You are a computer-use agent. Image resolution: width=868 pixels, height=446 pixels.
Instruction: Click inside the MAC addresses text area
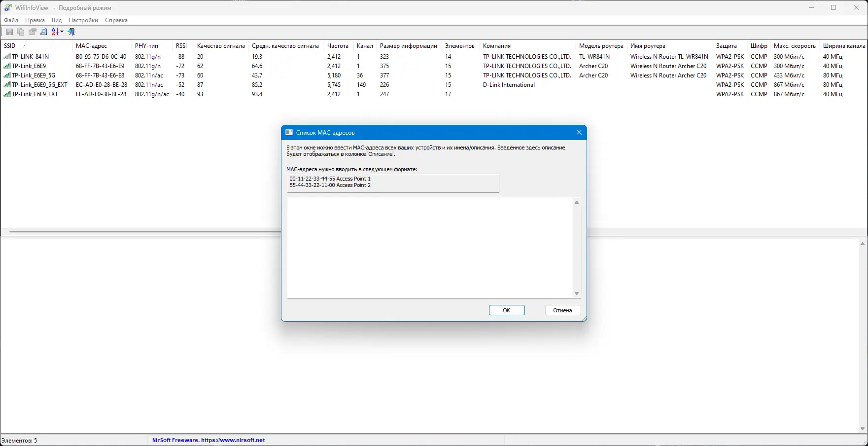pyautogui.click(x=430, y=248)
